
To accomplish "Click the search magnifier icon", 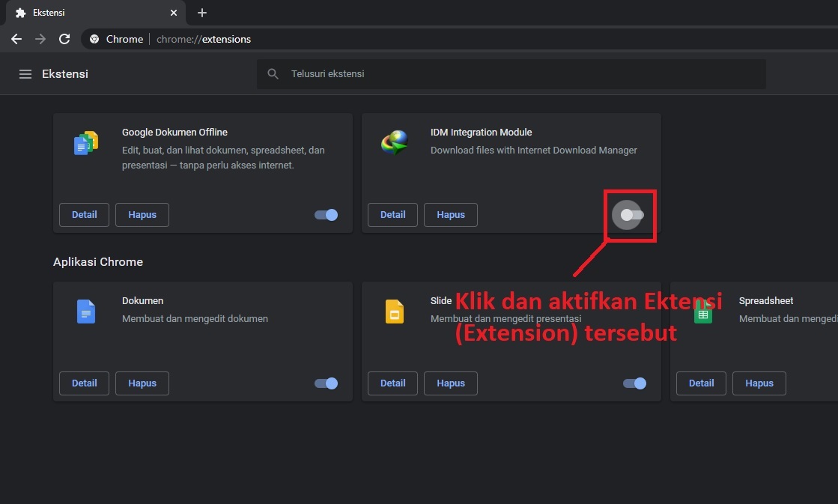I will 273,74.
